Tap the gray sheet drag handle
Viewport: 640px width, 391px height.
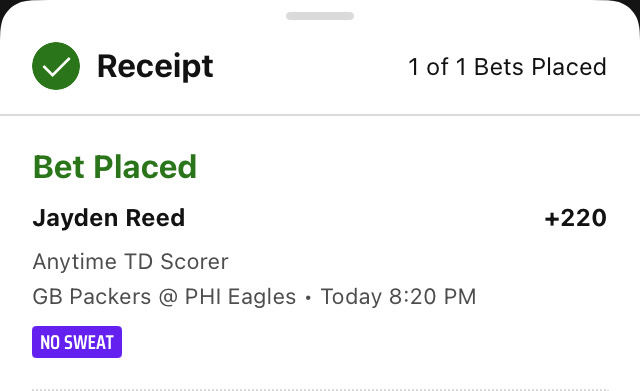pyautogui.click(x=320, y=16)
